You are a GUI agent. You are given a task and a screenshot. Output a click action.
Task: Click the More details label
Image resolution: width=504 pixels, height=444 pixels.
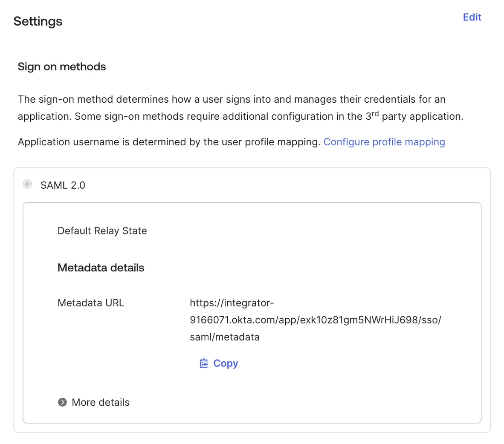(x=101, y=402)
